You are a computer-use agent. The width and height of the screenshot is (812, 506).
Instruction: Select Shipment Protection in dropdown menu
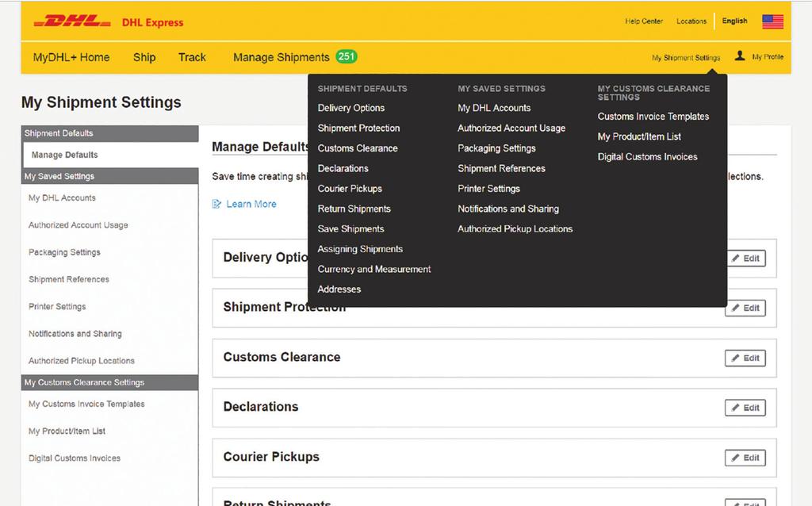coord(358,128)
